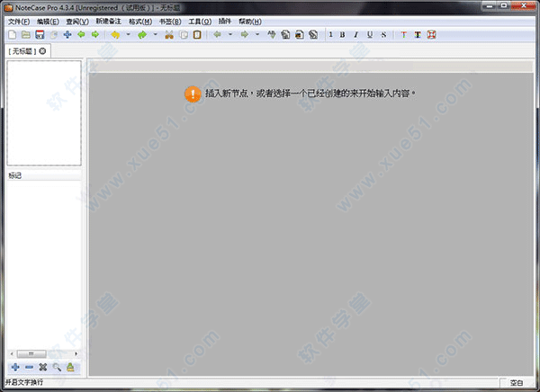Click the greyed-out forward history arrow
This screenshot has width=540, height=392.
pos(245,34)
